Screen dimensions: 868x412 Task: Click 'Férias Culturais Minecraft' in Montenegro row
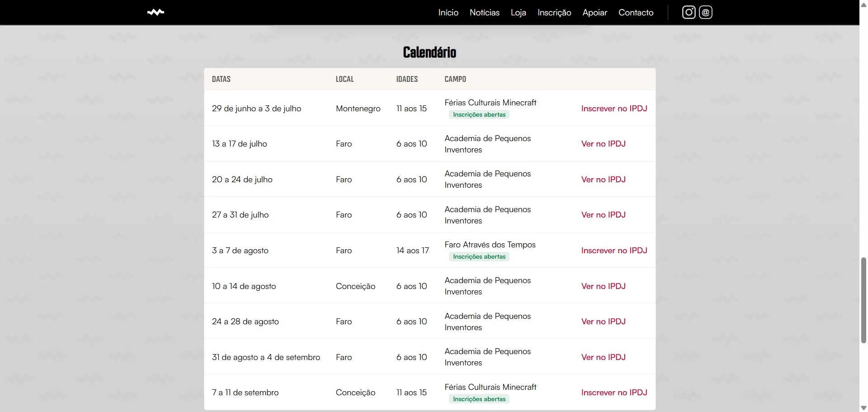tap(491, 103)
